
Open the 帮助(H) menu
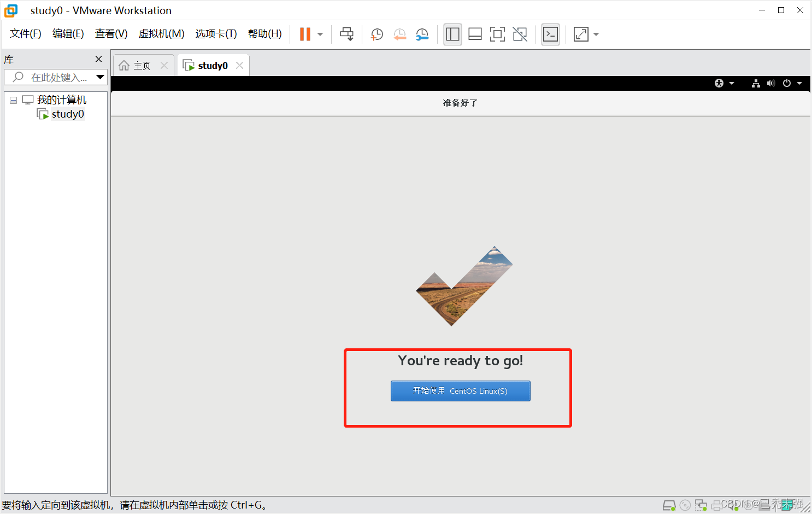tap(265, 34)
